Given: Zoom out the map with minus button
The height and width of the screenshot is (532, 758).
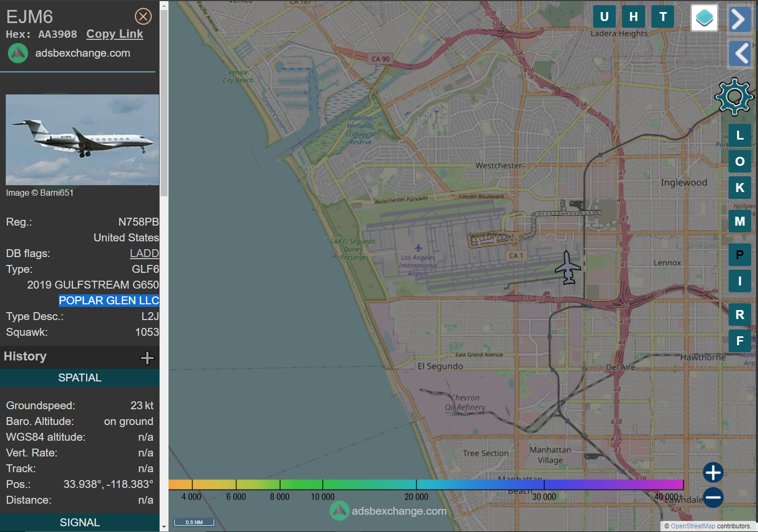Looking at the screenshot, I should [713, 497].
